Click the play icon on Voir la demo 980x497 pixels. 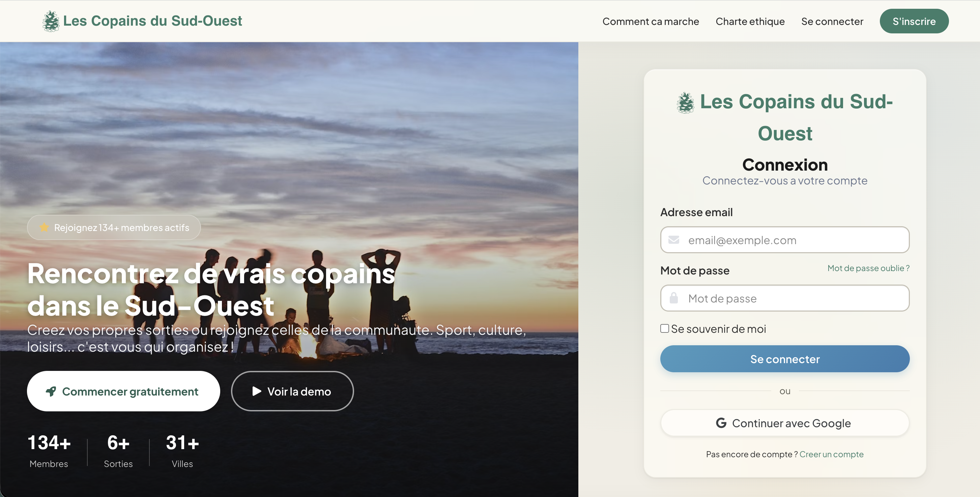click(x=257, y=391)
